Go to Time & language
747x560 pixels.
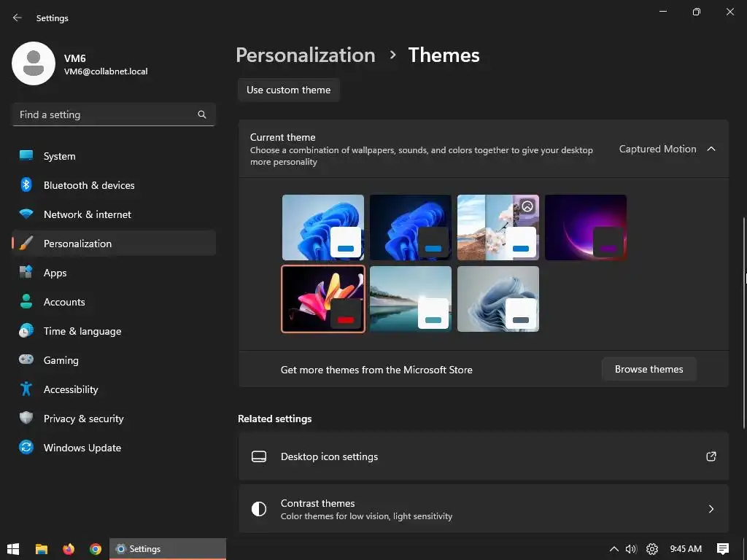pyautogui.click(x=114, y=330)
